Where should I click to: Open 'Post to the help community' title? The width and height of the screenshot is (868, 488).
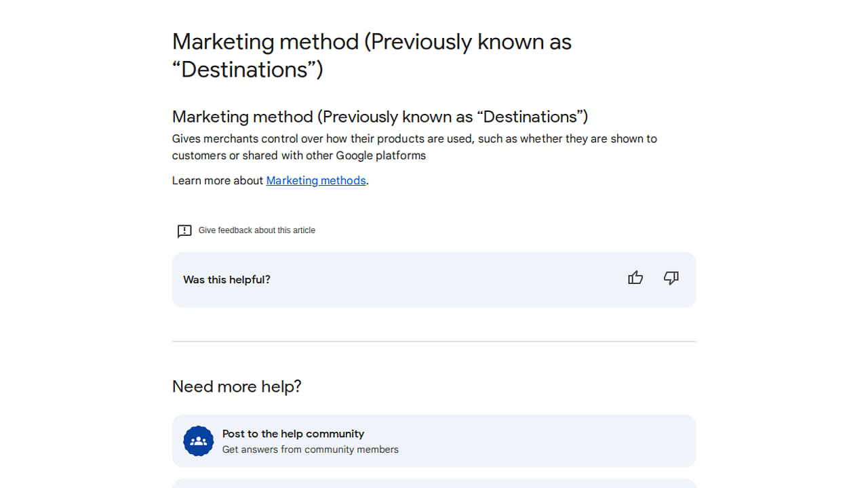293,434
